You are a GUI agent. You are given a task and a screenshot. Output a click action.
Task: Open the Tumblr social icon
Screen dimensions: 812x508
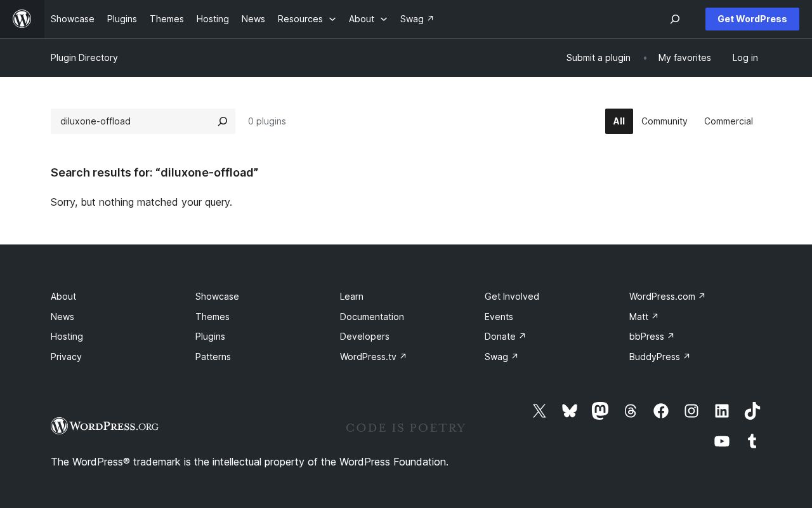tap(752, 441)
